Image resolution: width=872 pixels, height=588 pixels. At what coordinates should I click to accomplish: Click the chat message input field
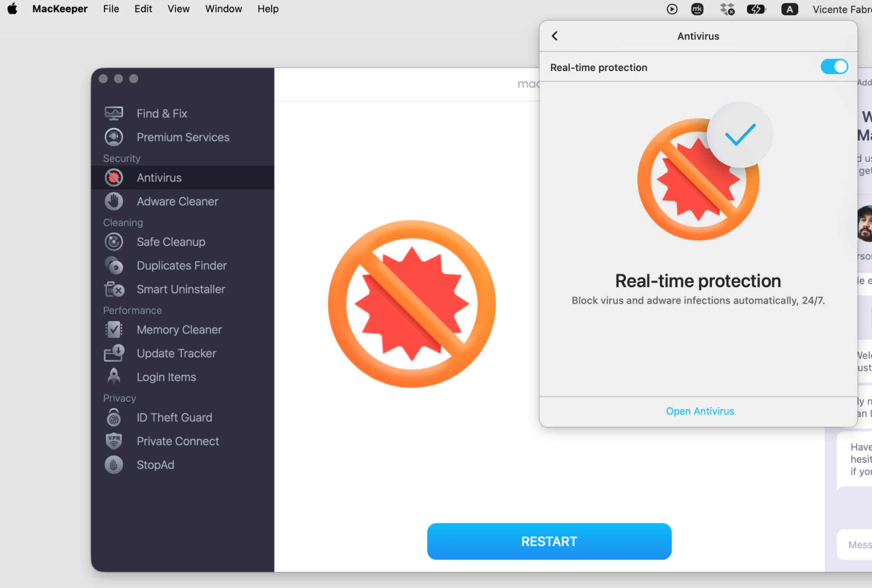tap(855, 544)
